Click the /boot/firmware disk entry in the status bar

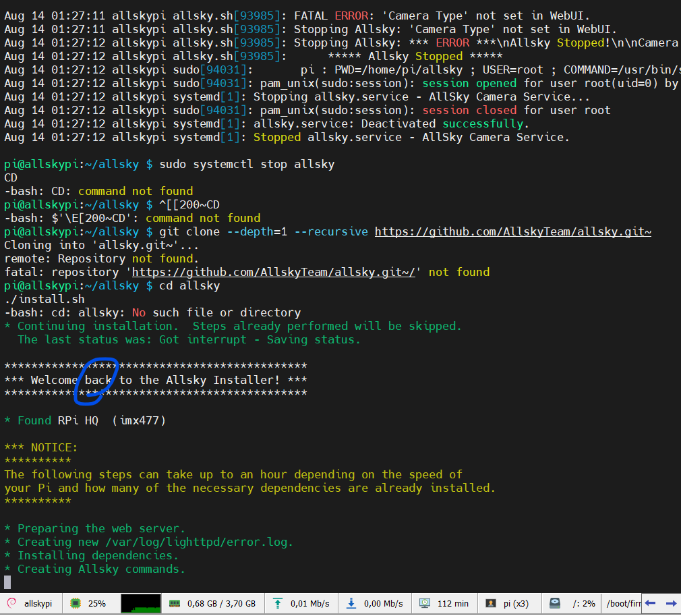pos(623,604)
